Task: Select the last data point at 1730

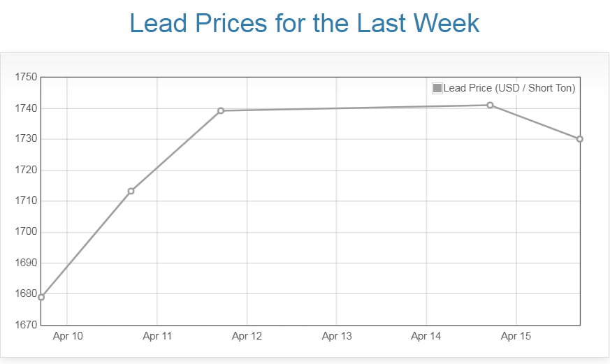Action: [580, 139]
